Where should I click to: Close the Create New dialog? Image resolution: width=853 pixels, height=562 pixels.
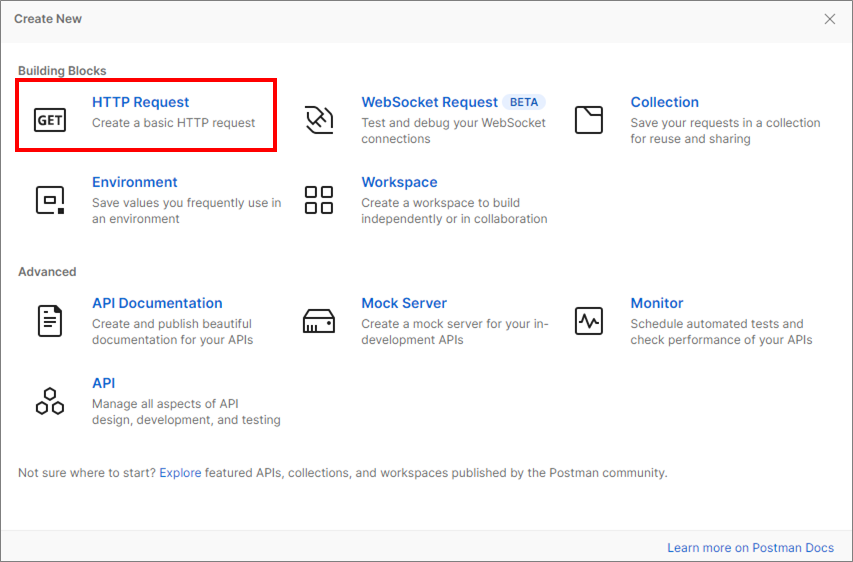tap(829, 19)
